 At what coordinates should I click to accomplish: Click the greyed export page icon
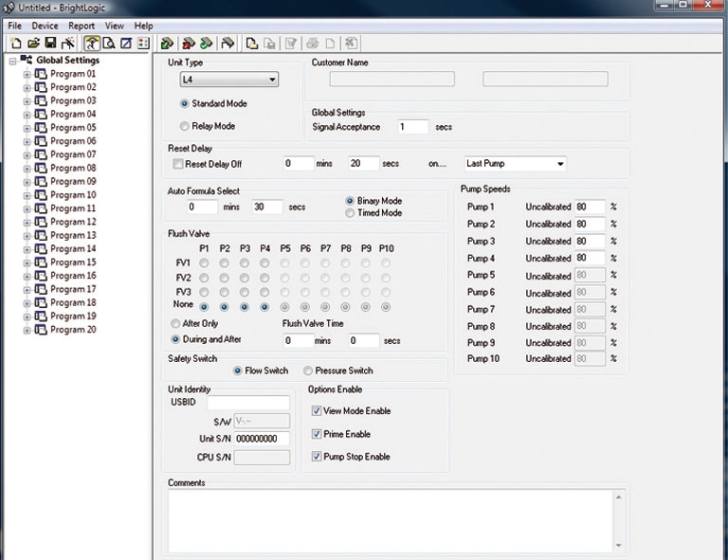351,44
